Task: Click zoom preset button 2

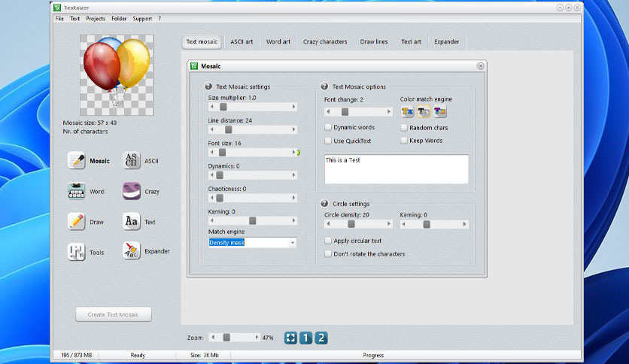Action: click(x=321, y=338)
